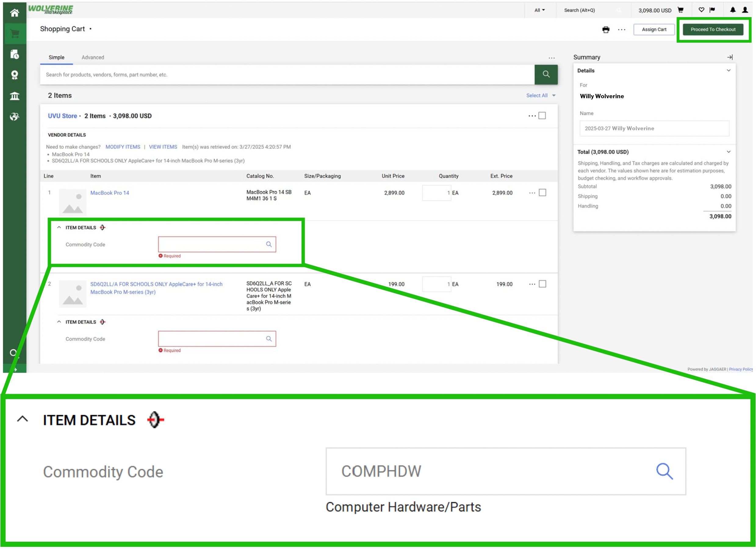Open the top bar cart icon
Image resolution: width=756 pixels, height=549 pixels.
[681, 10]
